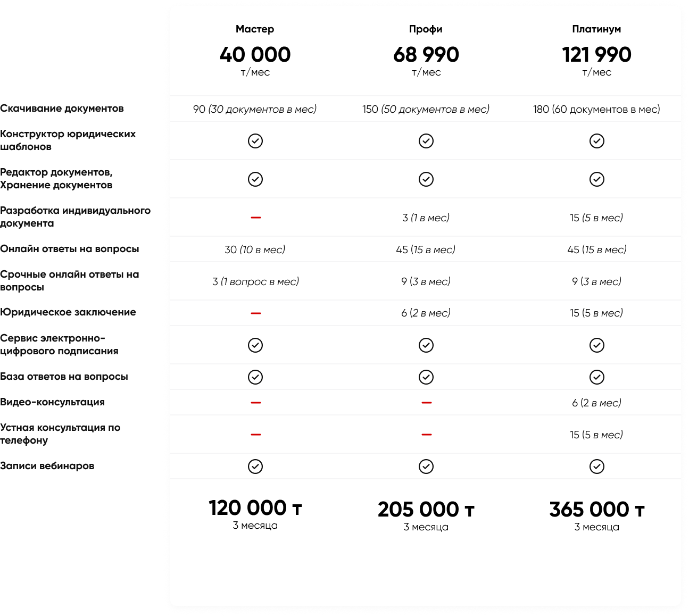Select the Мастер plan heading
The height and width of the screenshot is (616, 689).
pyautogui.click(x=255, y=29)
